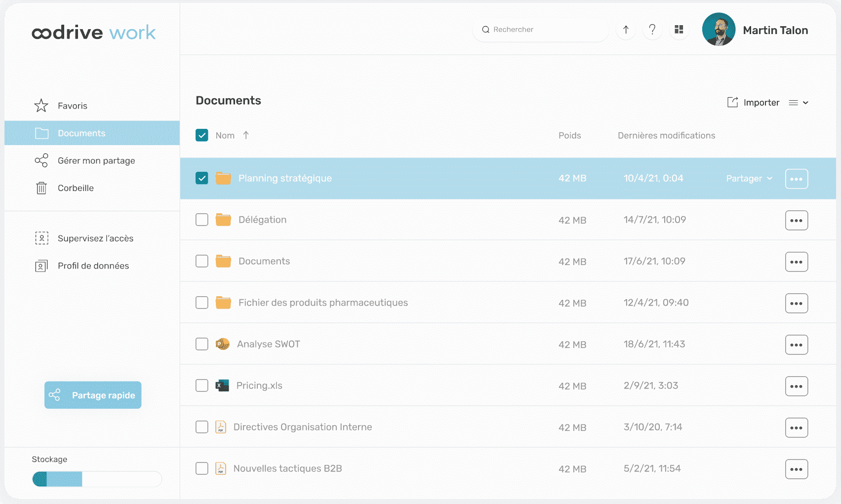
Task: Click the Documents row folder icon
Action: point(223,261)
